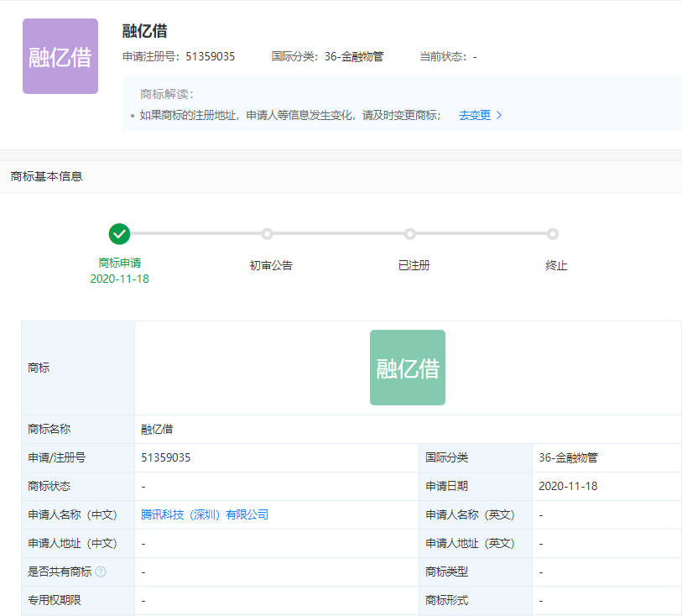Viewport: 682px width, 616px height.
Task: Click the 商标基本信息 section header
Action: pyautogui.click(x=46, y=176)
